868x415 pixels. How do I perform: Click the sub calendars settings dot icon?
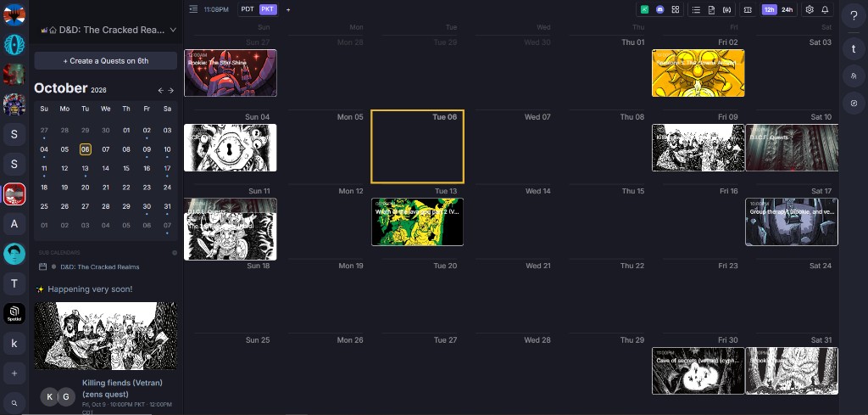click(175, 253)
